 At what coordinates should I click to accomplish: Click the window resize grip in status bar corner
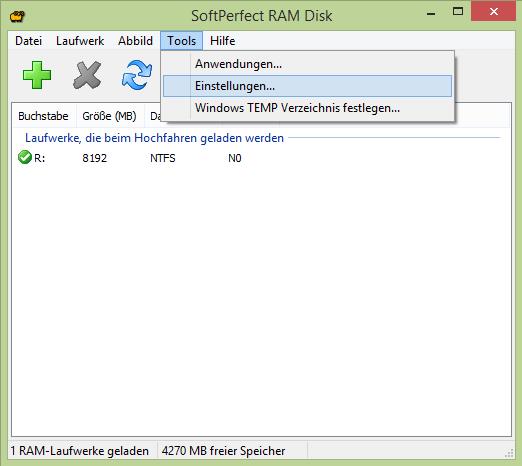pos(509,453)
